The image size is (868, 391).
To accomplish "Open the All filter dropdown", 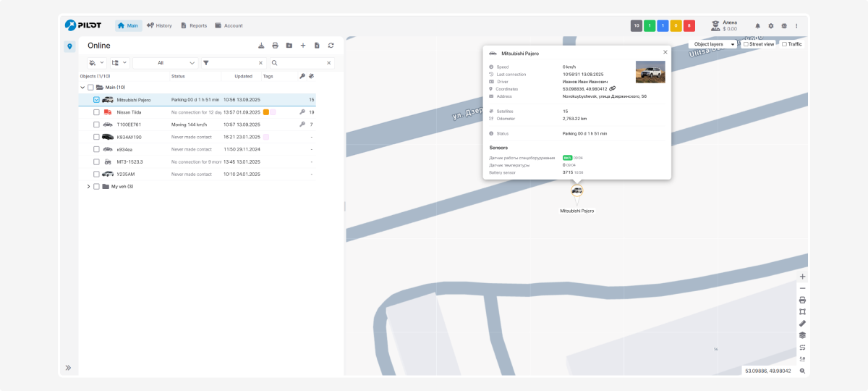I will (x=165, y=63).
